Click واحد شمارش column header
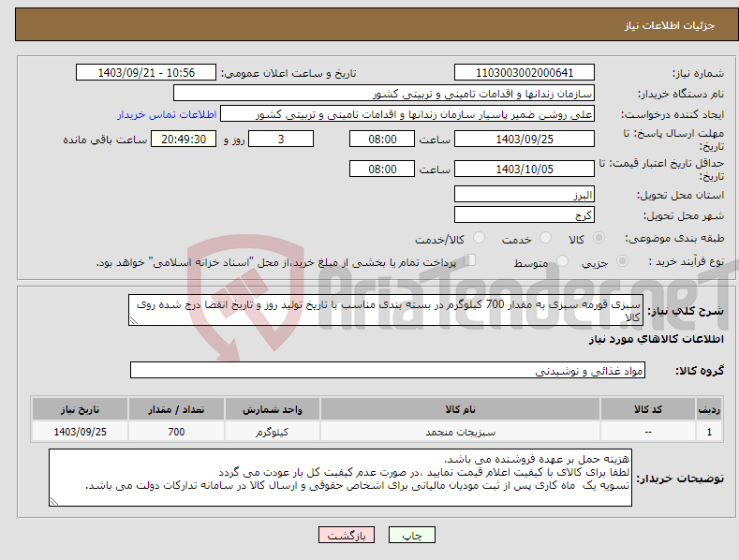 tap(273, 409)
